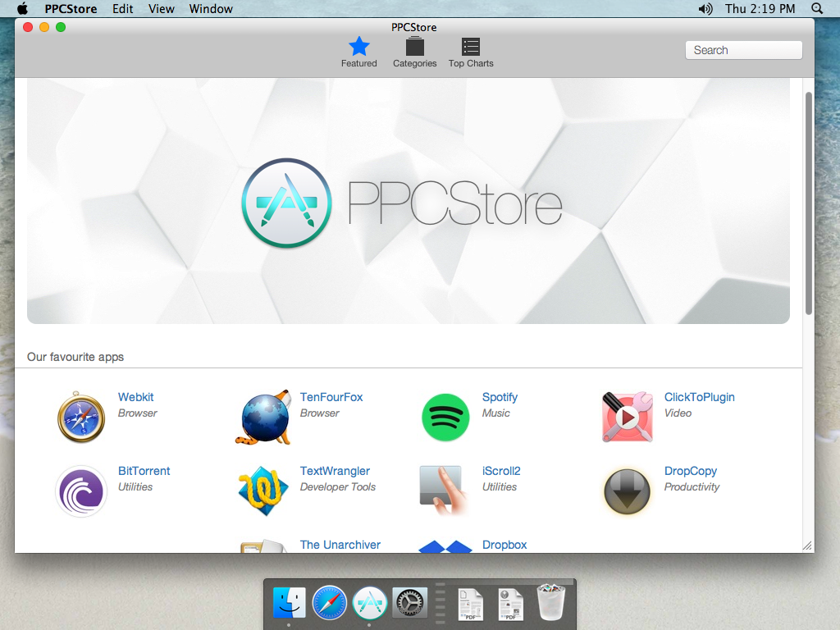Open the TextWrangler app link
The width and height of the screenshot is (840, 630).
click(x=335, y=471)
